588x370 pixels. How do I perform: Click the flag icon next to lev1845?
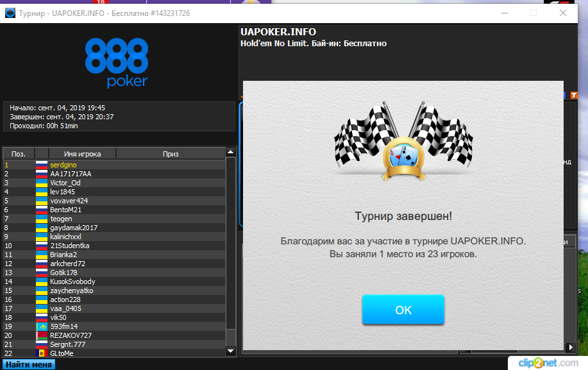[42, 192]
